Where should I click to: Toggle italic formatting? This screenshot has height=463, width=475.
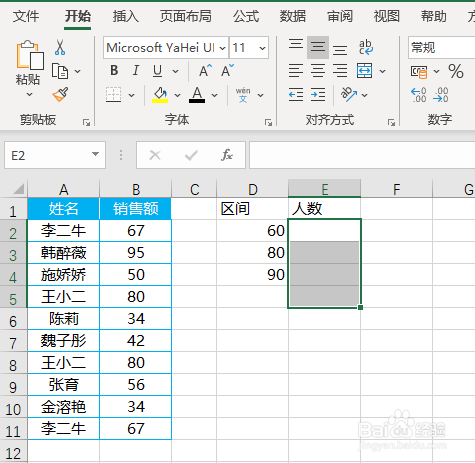pyautogui.click(x=135, y=71)
